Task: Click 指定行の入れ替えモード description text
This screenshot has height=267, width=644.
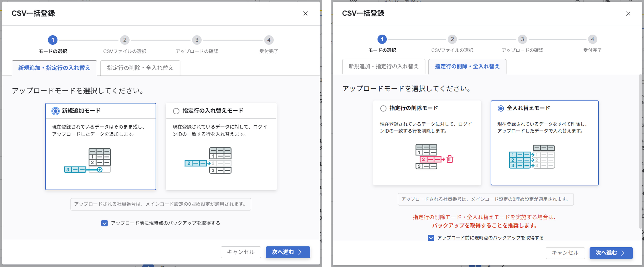Action: coord(220,131)
